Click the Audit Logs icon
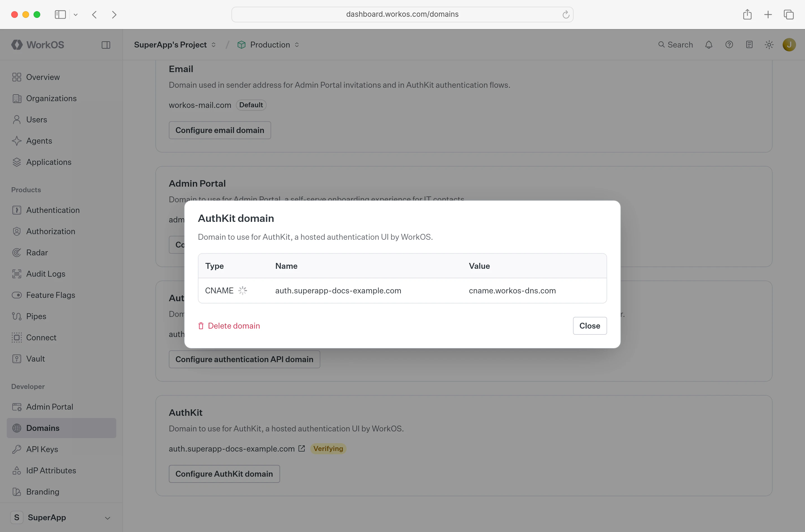The width and height of the screenshot is (805, 532). point(16,274)
